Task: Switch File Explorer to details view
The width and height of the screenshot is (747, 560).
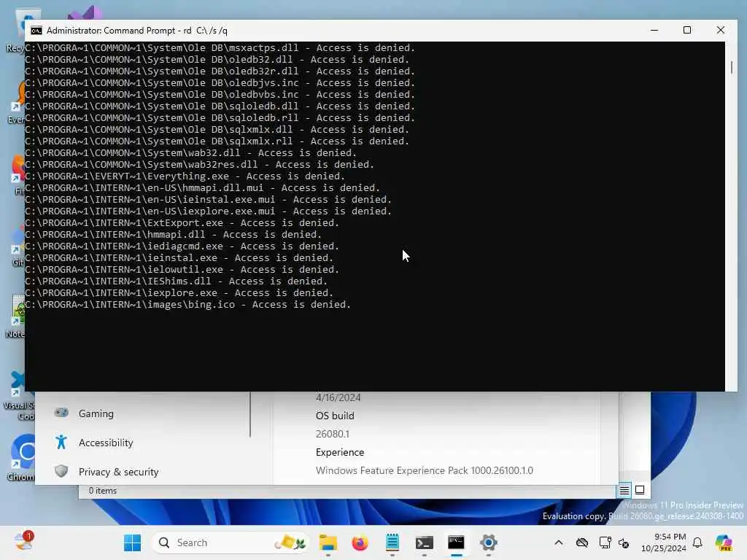Action: point(624,490)
